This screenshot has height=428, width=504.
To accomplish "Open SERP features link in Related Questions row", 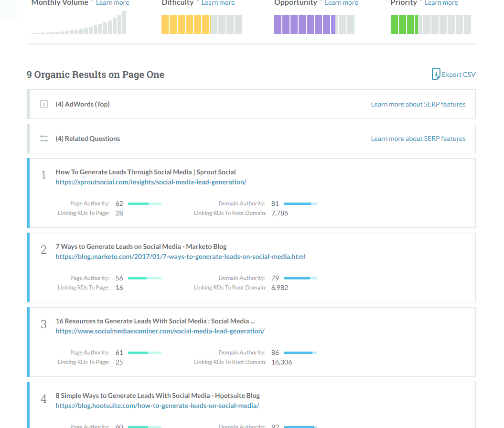I will click(x=418, y=139).
